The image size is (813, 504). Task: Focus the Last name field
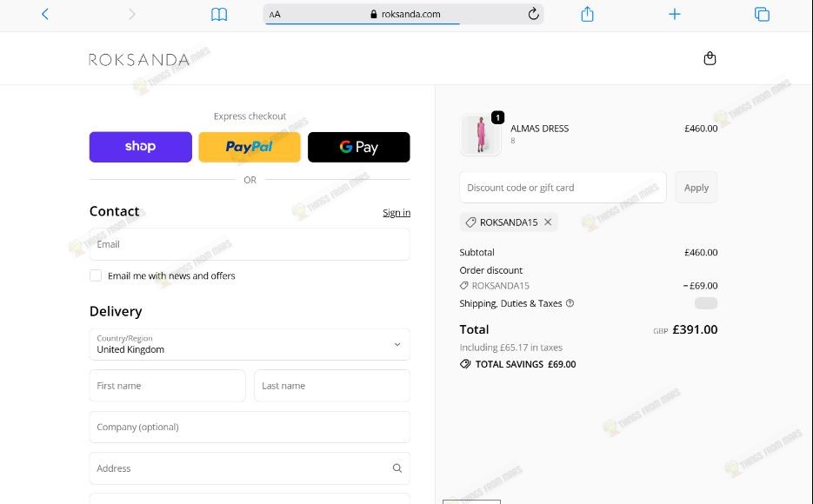click(332, 385)
